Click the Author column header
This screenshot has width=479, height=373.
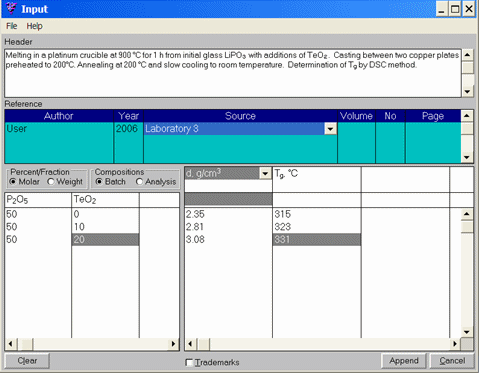tap(59, 116)
